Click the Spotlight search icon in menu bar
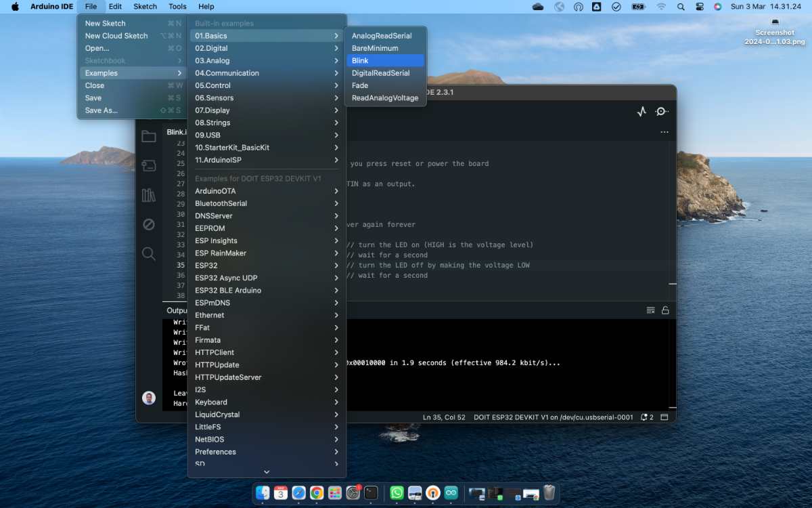The height and width of the screenshot is (508, 812). click(681, 7)
